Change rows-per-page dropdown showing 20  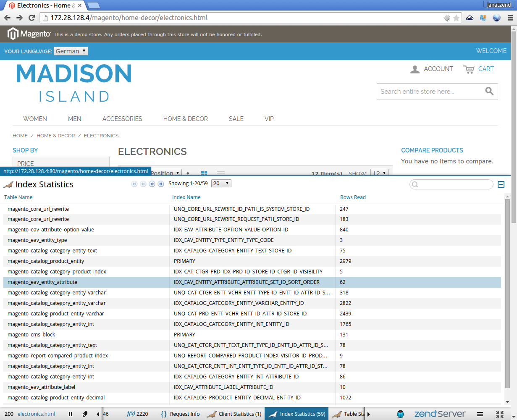tap(221, 184)
